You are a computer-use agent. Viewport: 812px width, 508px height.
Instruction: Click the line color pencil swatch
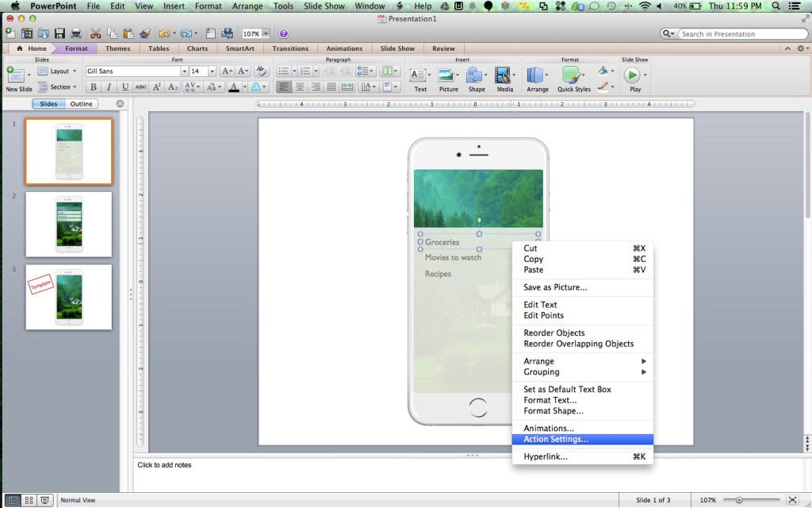(x=603, y=87)
